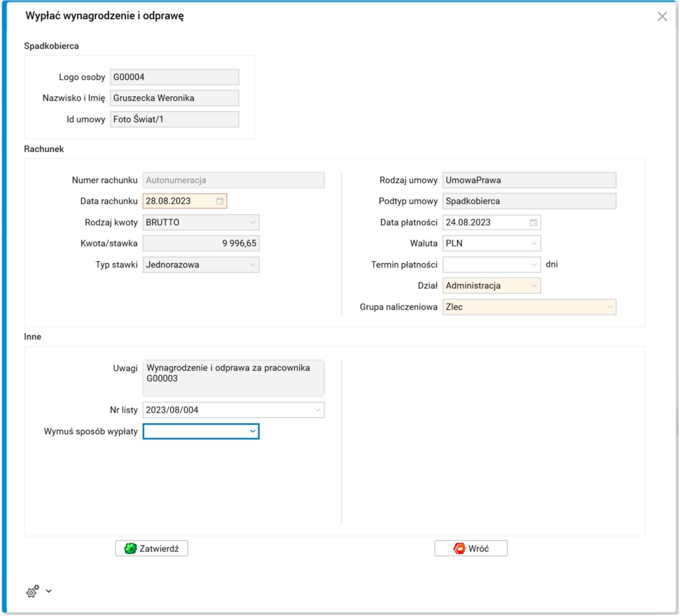Expand the Termin płatności dropdown
The width and height of the screenshot is (680, 616).
(x=534, y=265)
